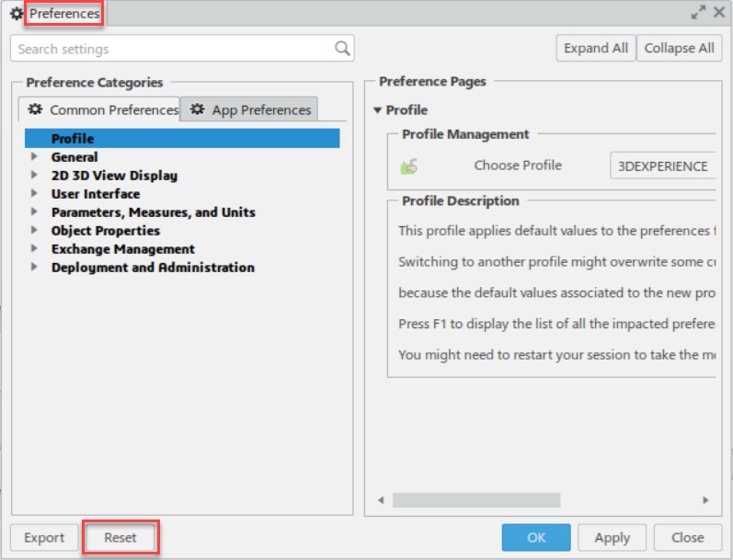Click the Expand All button
The width and height of the screenshot is (733, 560).
point(596,49)
